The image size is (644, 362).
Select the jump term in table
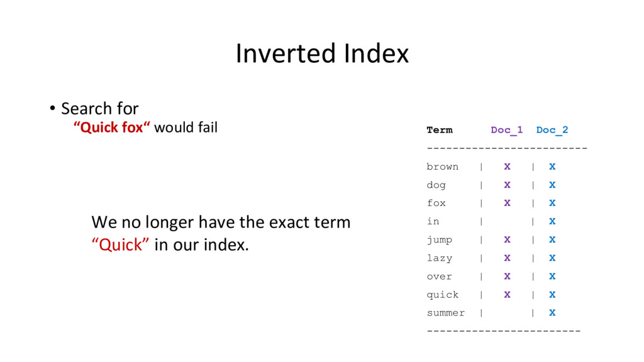(x=440, y=239)
